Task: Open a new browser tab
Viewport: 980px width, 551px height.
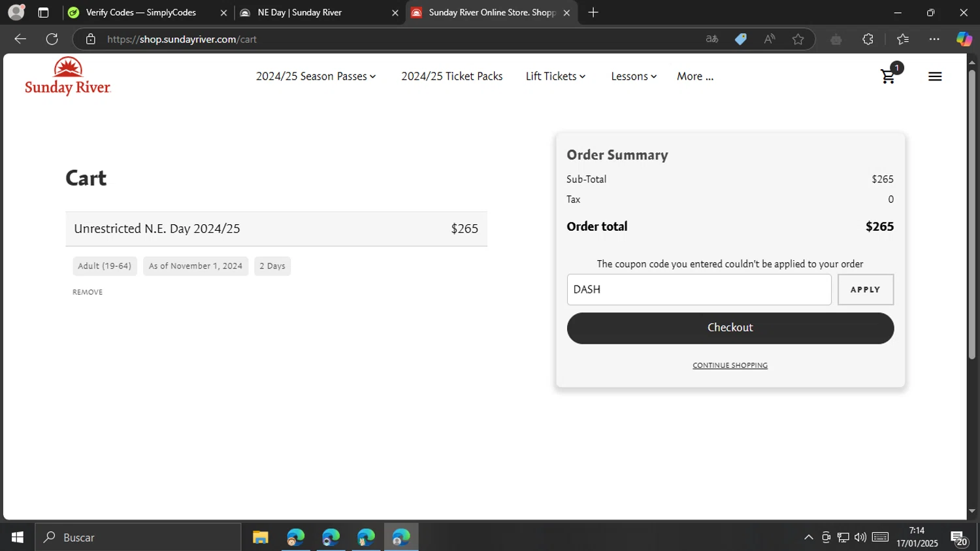Action: click(x=593, y=12)
